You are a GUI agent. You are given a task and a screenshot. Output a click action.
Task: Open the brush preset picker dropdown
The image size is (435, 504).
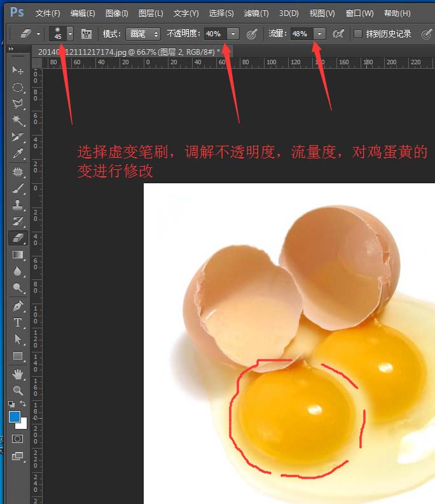coord(70,34)
